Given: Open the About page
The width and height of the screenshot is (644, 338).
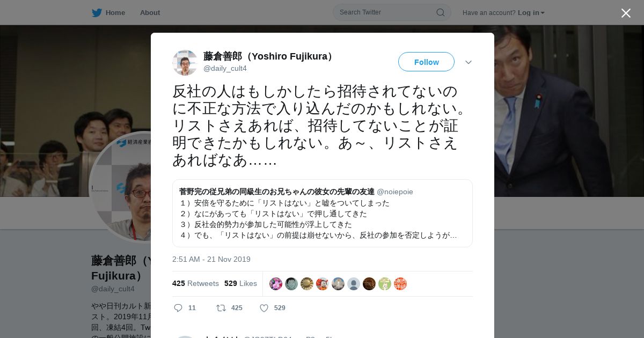Looking at the screenshot, I should point(150,12).
